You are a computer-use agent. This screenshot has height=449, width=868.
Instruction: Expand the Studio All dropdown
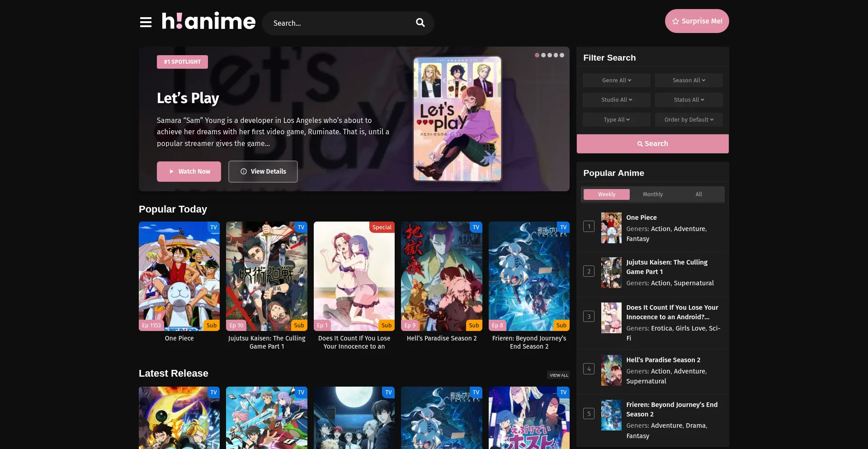point(617,99)
